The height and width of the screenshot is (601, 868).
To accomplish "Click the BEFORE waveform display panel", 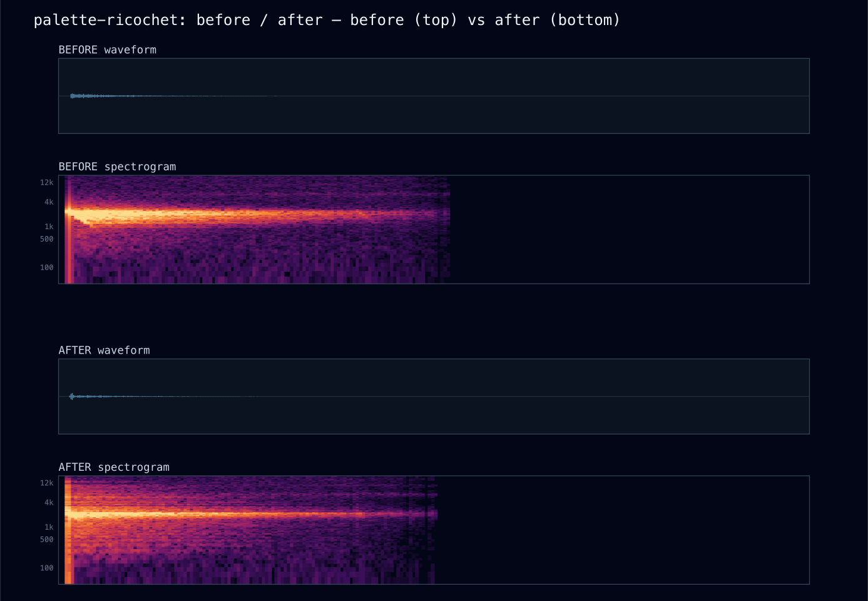I will coord(434,96).
